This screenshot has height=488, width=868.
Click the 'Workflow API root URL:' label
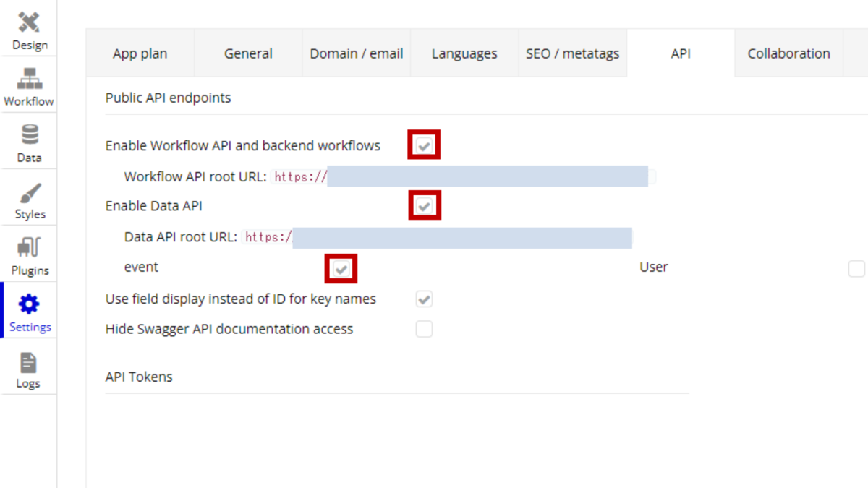tap(195, 176)
